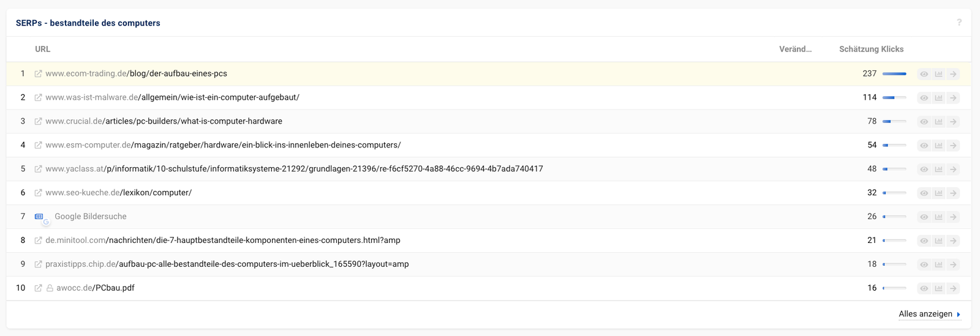Open chart icon for ecom-trading.de row
Viewport: 980px width, 336px height.
938,74
